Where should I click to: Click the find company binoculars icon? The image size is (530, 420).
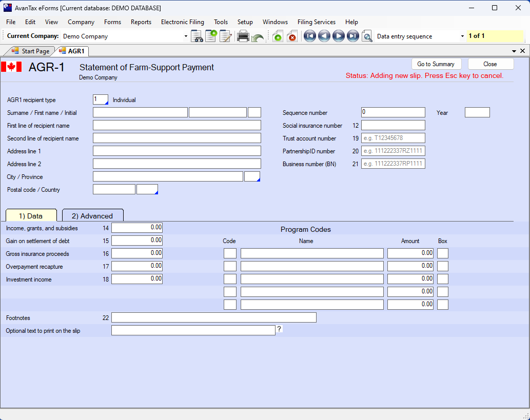197,36
